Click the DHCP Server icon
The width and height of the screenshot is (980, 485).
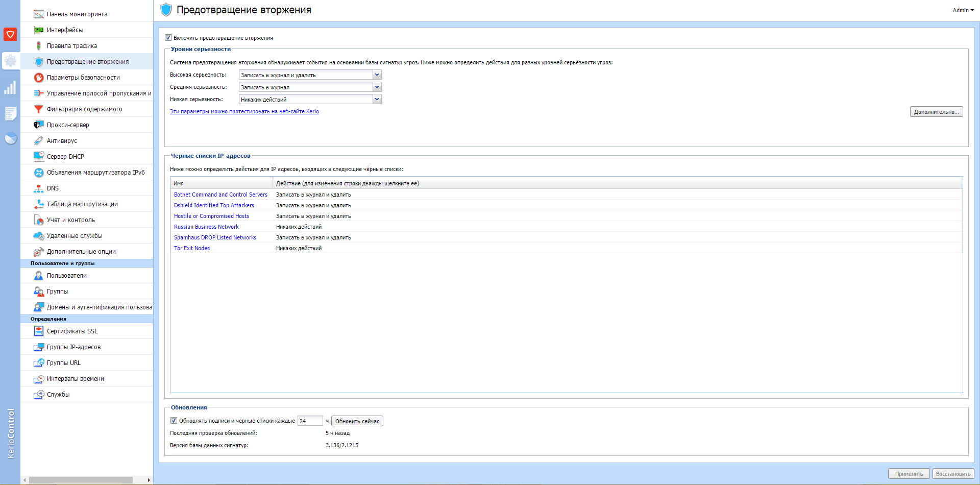pos(38,157)
